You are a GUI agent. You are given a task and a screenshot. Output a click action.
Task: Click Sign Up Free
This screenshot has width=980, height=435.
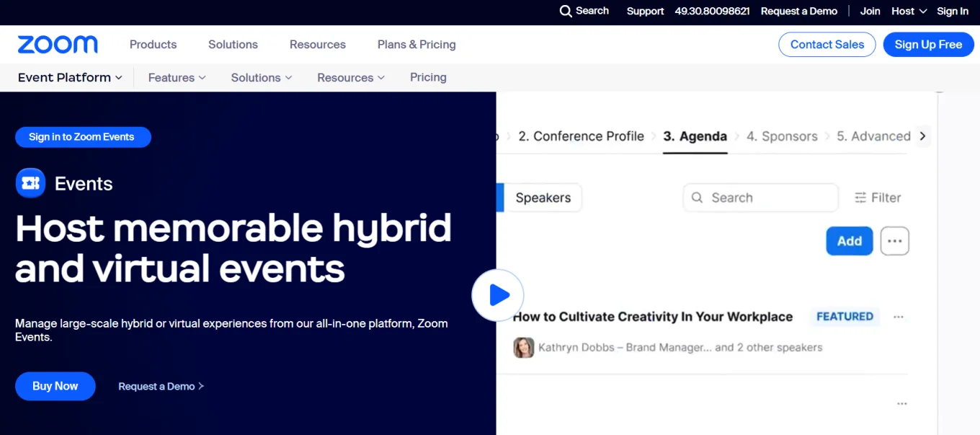[928, 45]
